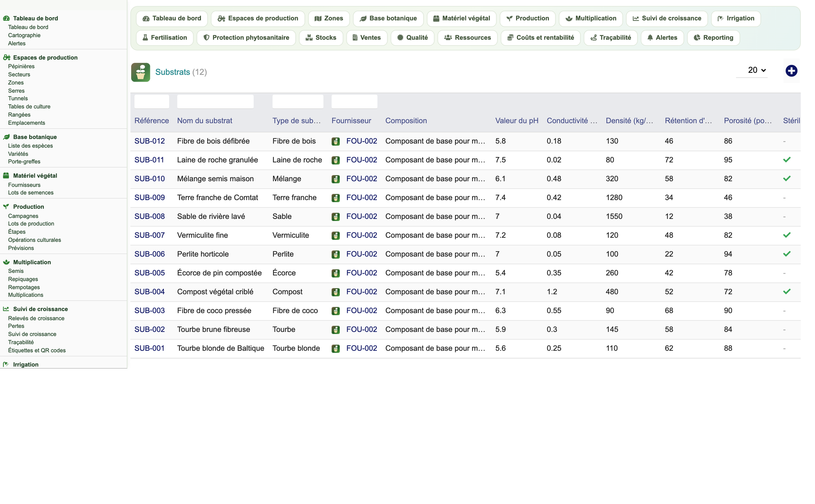
Task: Open the SUB-012 reference link
Action: pos(150,141)
